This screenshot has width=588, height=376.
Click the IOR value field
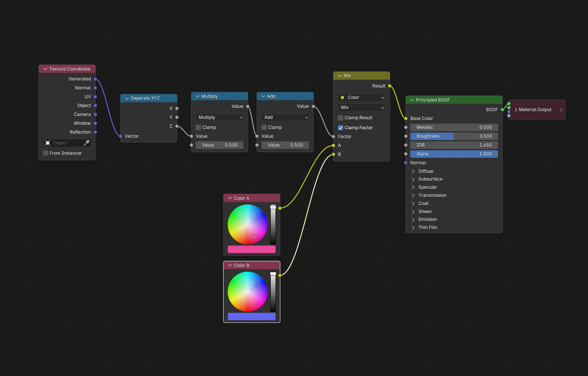point(454,145)
